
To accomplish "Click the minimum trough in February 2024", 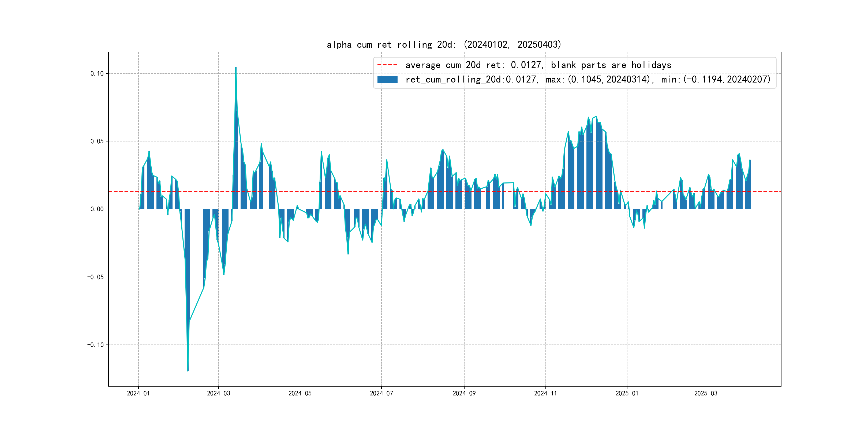I will [x=188, y=370].
